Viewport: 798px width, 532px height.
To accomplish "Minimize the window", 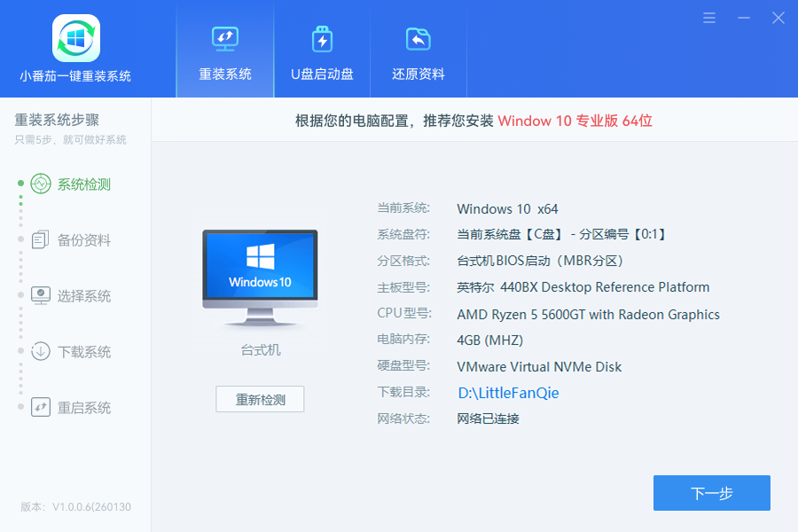I will coord(744,18).
